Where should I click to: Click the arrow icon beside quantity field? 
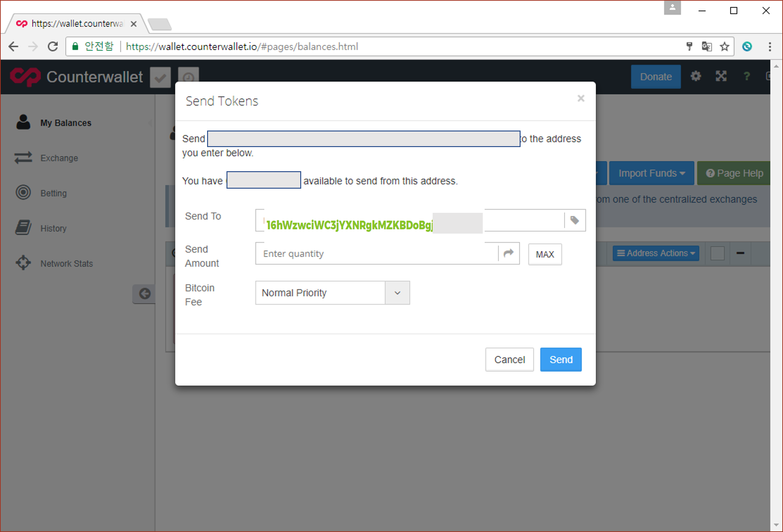(x=508, y=253)
